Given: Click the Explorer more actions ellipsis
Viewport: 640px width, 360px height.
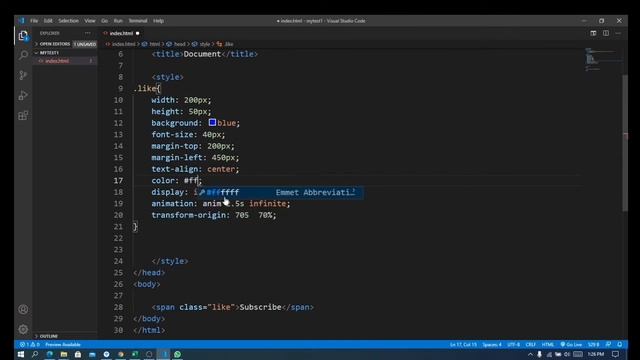Looking at the screenshot, I should click(x=88, y=33).
